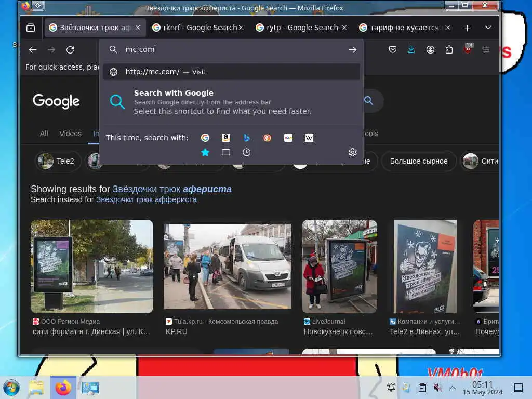Viewport: 532px width, 399px height.
Task: Open the Firefox hamburger menu
Action: (x=486, y=50)
